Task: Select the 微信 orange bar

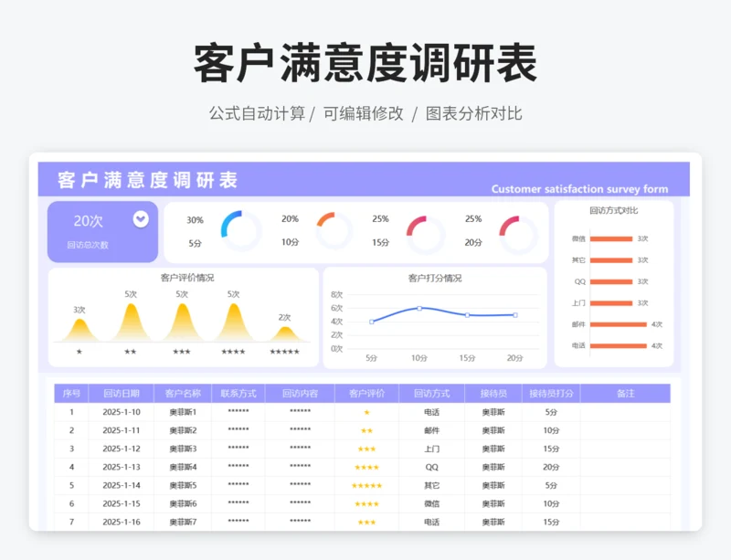Action: [611, 238]
